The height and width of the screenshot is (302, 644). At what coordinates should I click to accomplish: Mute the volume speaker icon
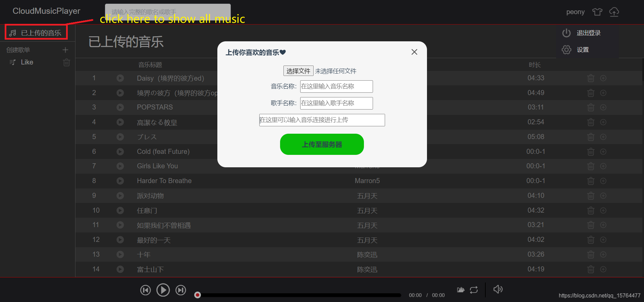pyautogui.click(x=498, y=289)
